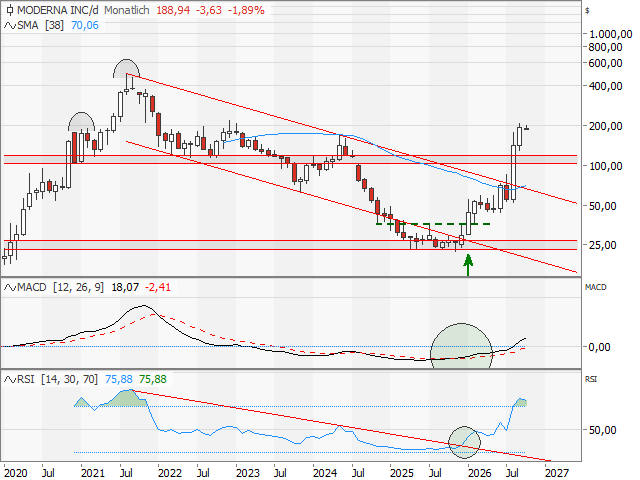Click the green dashed horizontal line near 37

433,224
